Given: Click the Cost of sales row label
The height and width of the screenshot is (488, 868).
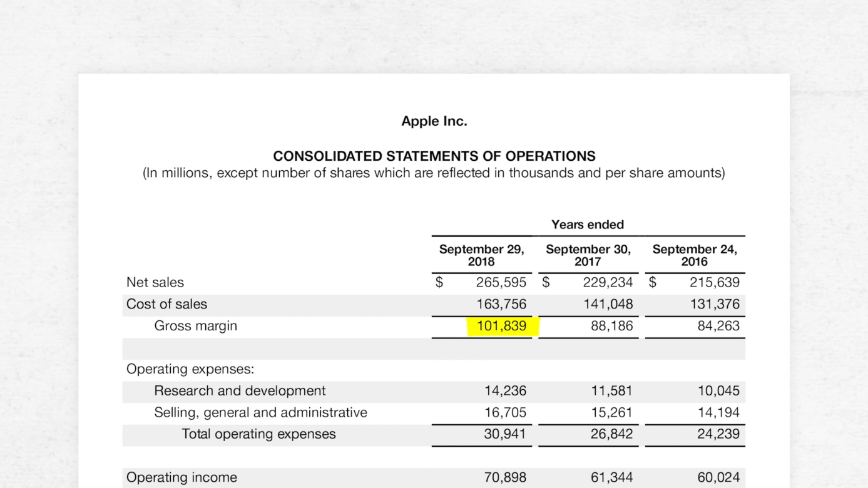Looking at the screenshot, I should click(166, 304).
